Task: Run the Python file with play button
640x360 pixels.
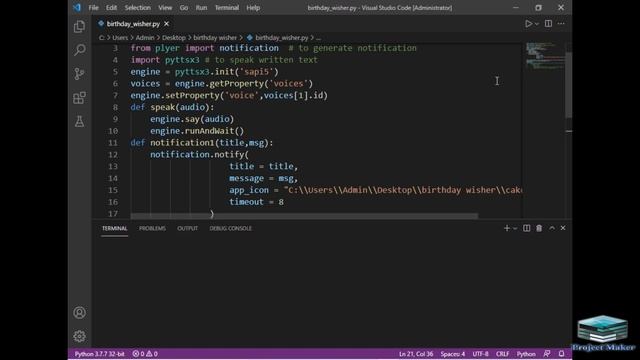Action: point(528,24)
